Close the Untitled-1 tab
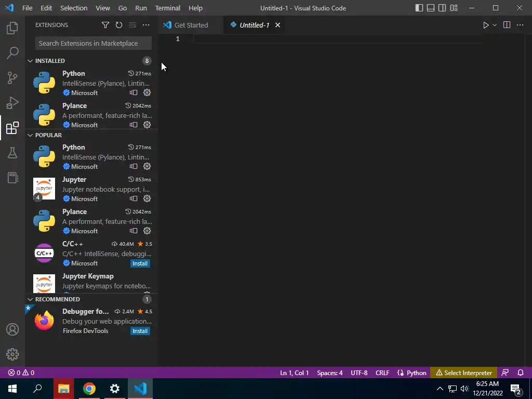 pos(277,25)
